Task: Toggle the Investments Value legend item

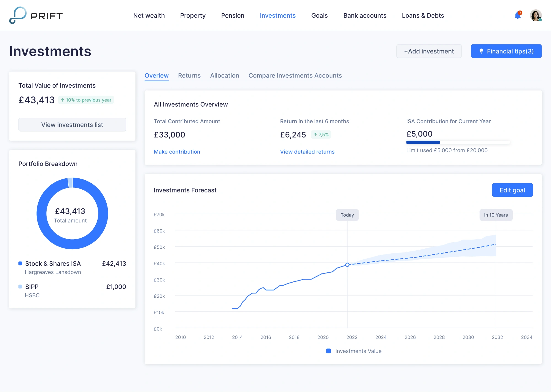Action: (354, 351)
